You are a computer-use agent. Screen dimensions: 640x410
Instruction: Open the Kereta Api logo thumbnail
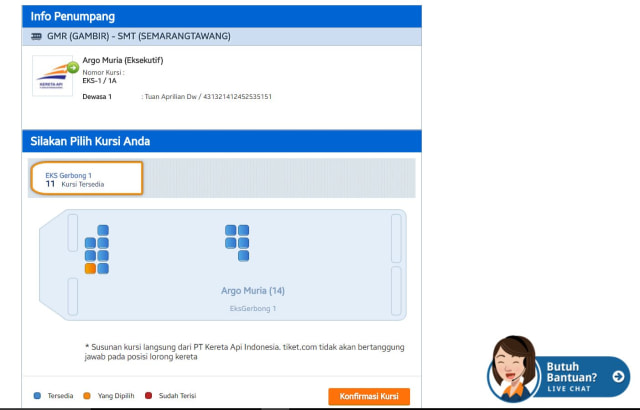click(52, 76)
